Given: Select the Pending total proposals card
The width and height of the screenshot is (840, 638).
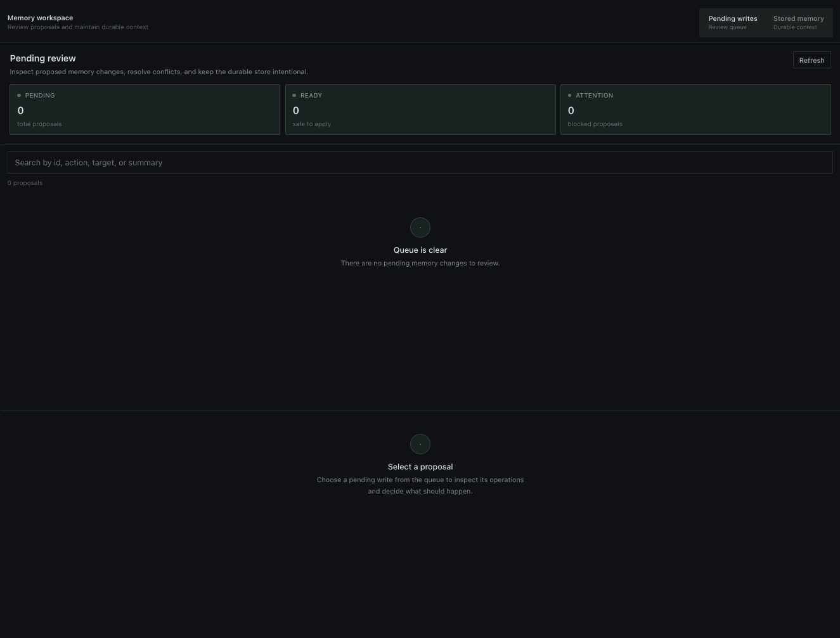Looking at the screenshot, I should 145,110.
